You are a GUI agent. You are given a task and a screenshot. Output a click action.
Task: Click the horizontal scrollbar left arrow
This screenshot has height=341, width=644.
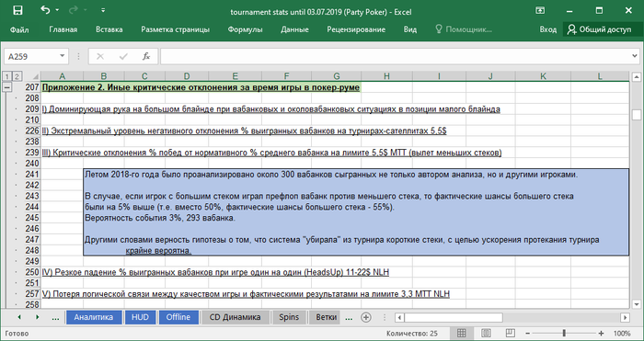[x=399, y=317]
